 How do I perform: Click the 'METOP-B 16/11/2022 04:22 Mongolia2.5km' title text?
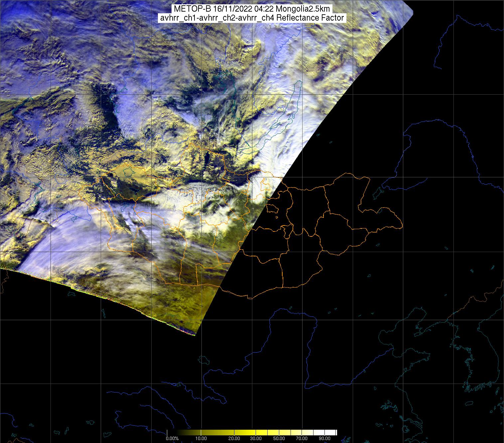(252, 9)
